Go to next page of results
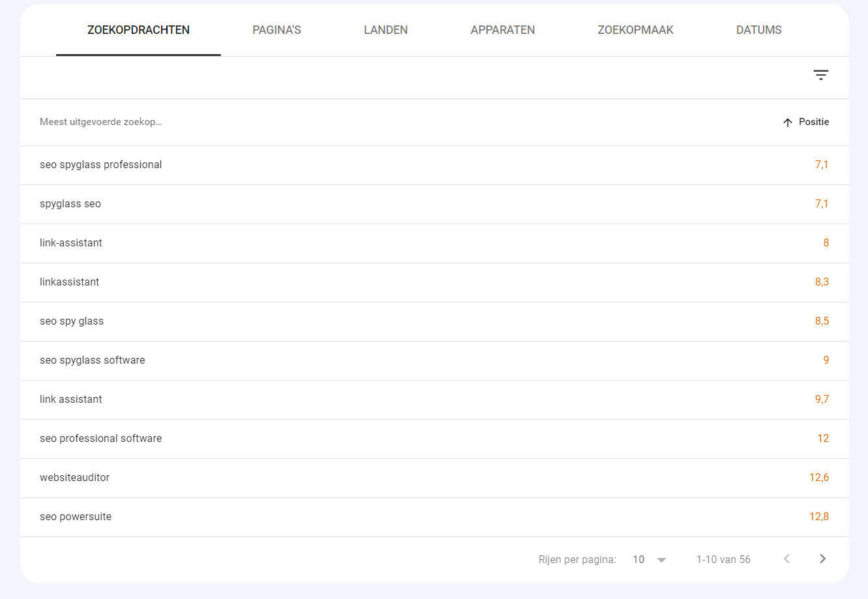 click(822, 559)
